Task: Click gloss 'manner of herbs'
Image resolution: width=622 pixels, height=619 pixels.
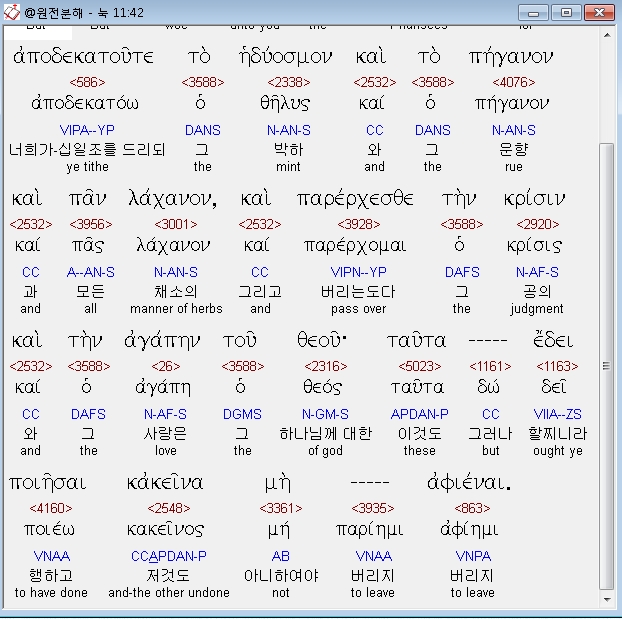Action: 176,309
